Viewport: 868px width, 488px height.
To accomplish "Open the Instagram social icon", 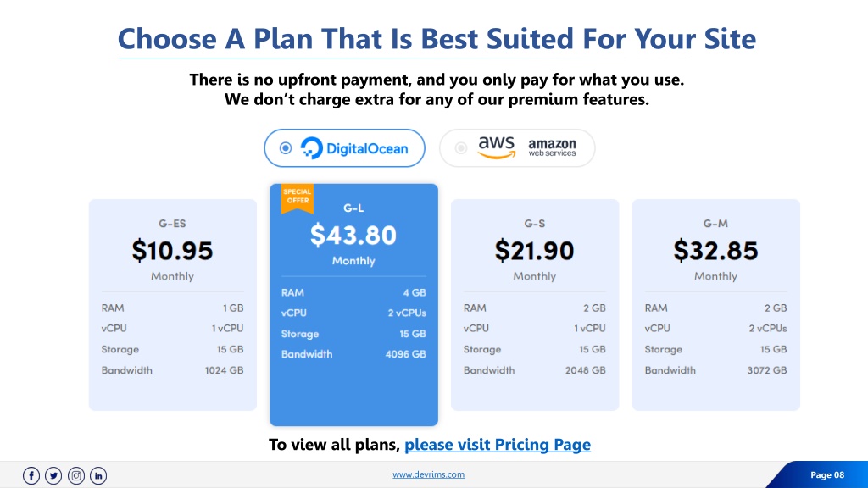I will [x=76, y=475].
